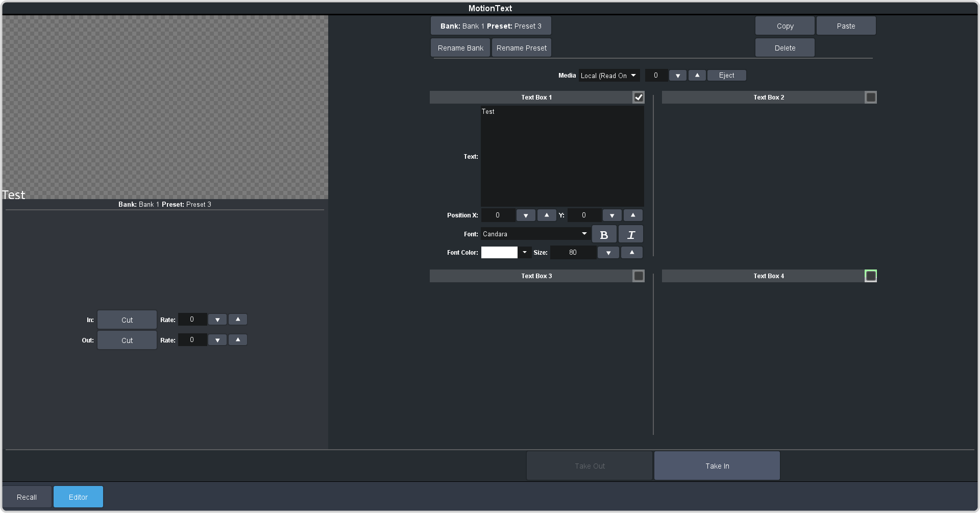Decrease the font Size value
The image size is (980, 513).
pos(608,253)
